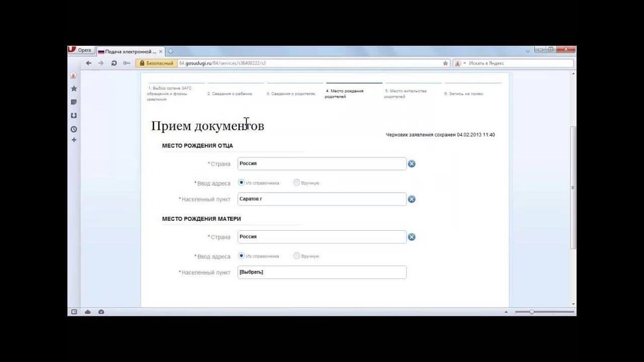
Task: Clear father's Страна field with X icon
Action: [412, 163]
